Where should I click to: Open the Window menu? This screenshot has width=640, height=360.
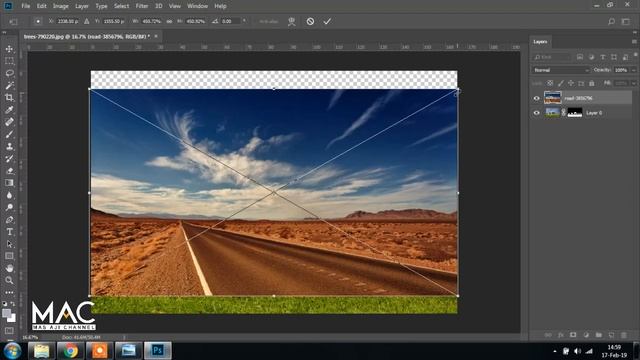coord(198,6)
